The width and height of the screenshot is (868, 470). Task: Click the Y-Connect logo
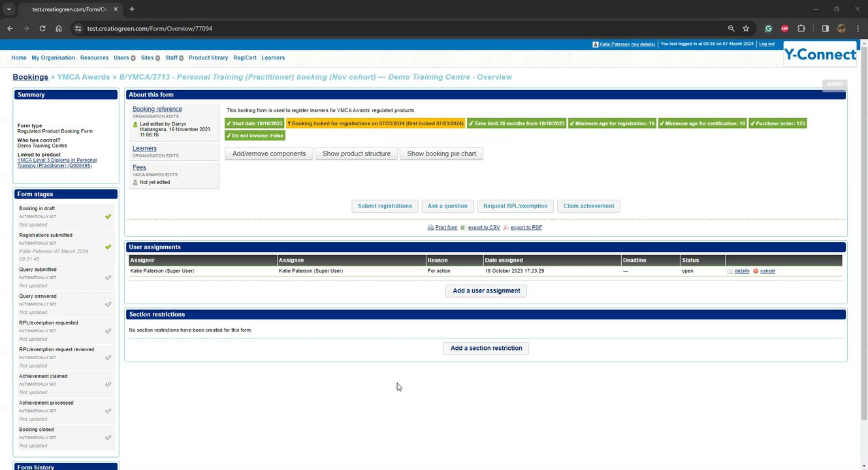[820, 55]
